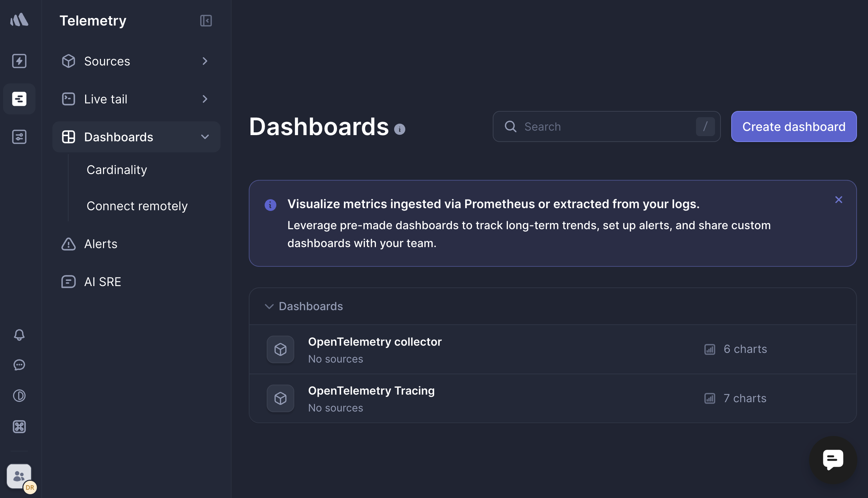Open the Axiom home via the logo

(19, 20)
